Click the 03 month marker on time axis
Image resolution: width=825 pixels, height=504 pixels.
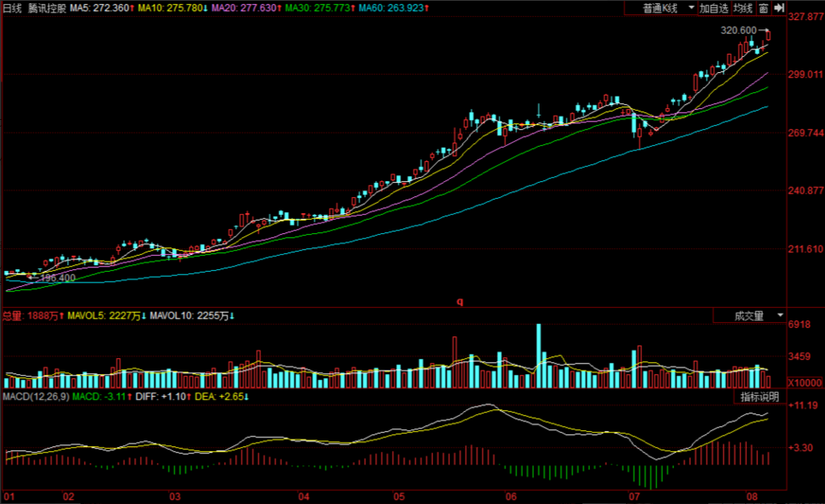coord(175,496)
